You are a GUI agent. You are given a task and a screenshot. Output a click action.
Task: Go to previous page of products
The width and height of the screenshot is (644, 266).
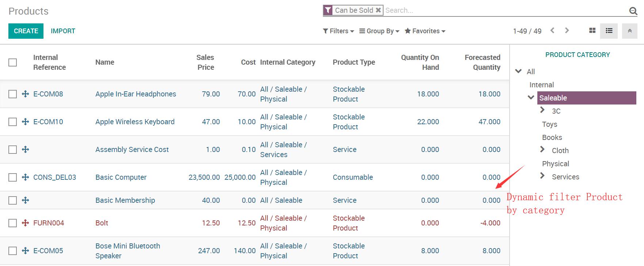(x=552, y=31)
